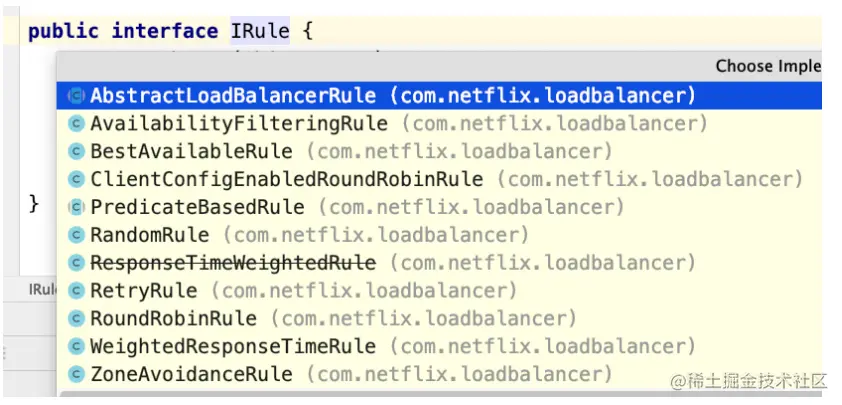Click the IRule interface name in code
Image resolution: width=842 pixels, height=405 pixels.
point(260,31)
